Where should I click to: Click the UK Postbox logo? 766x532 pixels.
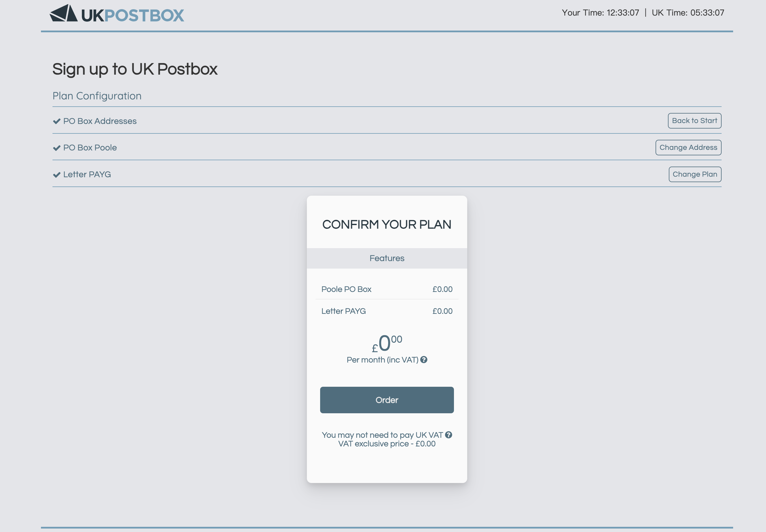[x=117, y=14]
